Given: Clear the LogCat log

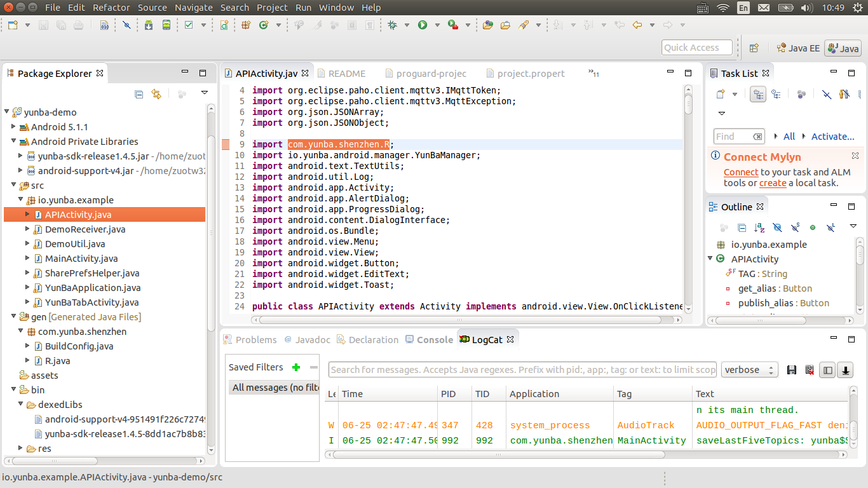Looking at the screenshot, I should click(x=810, y=370).
